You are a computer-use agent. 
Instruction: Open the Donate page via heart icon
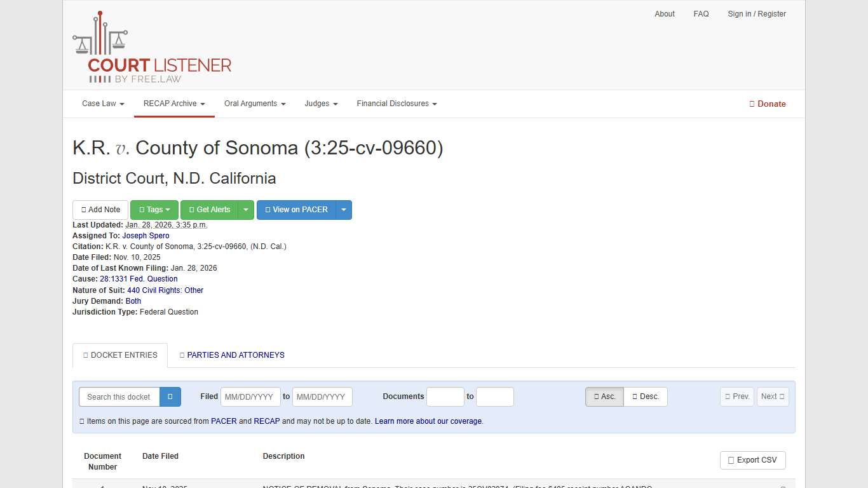pyautogui.click(x=752, y=104)
